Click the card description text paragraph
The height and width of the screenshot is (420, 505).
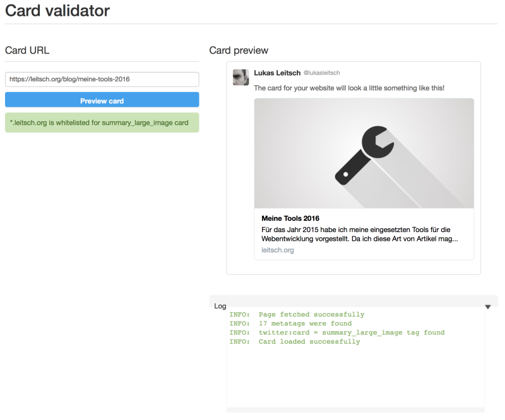point(359,235)
